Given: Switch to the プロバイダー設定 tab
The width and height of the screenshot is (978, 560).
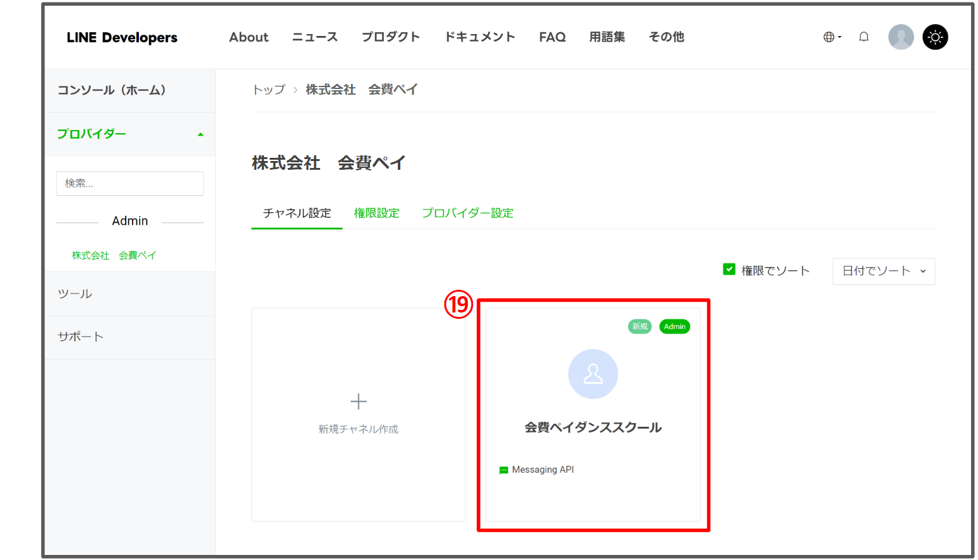Looking at the screenshot, I should [468, 213].
